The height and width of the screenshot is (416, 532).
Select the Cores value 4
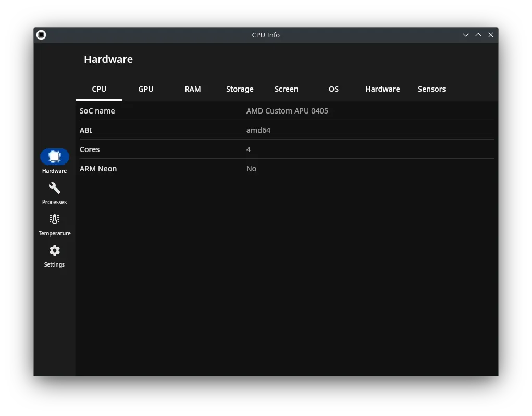click(249, 149)
